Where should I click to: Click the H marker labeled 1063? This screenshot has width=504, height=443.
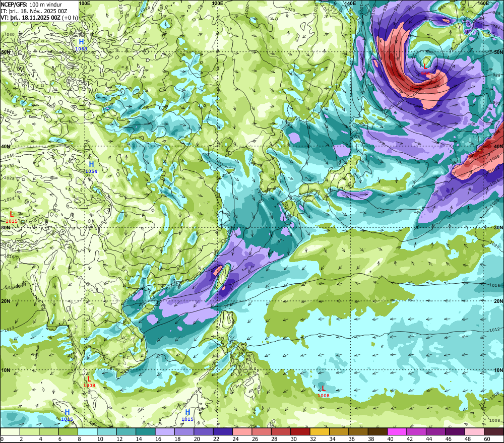pyautogui.click(x=81, y=42)
